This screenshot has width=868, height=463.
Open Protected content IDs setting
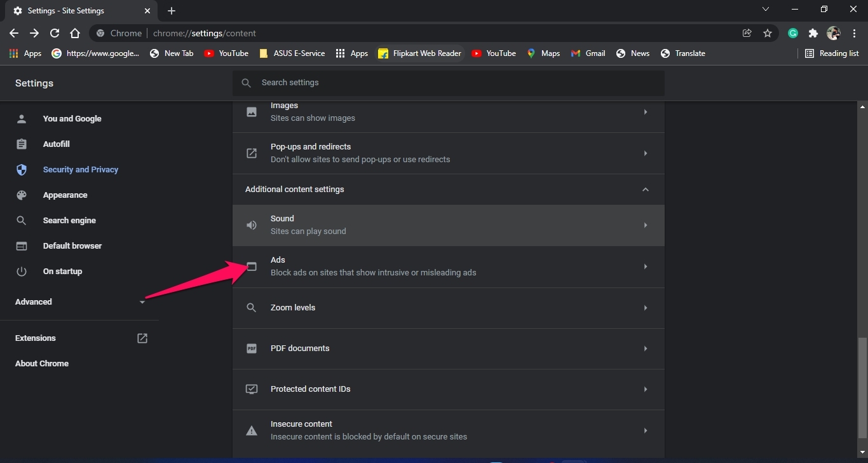449,389
